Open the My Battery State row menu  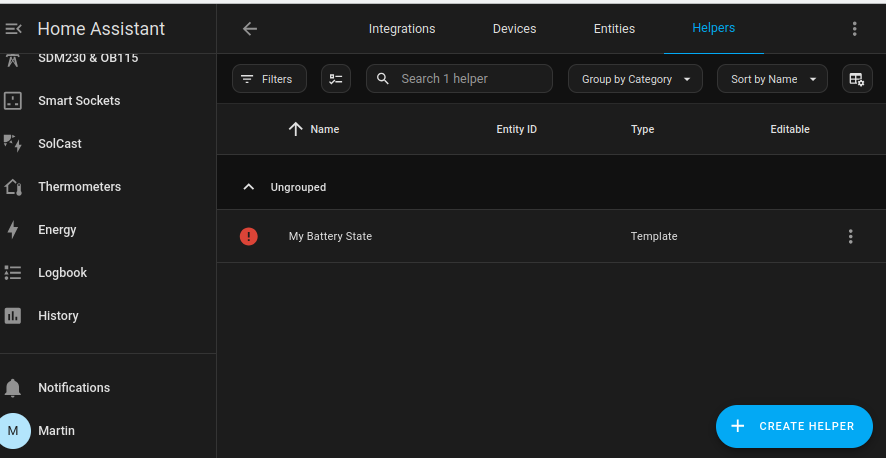(850, 236)
